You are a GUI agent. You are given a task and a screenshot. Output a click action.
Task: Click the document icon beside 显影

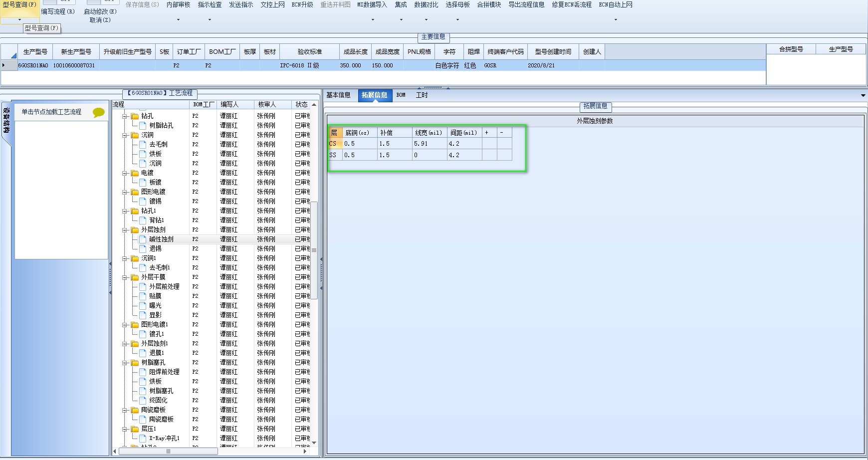point(143,315)
